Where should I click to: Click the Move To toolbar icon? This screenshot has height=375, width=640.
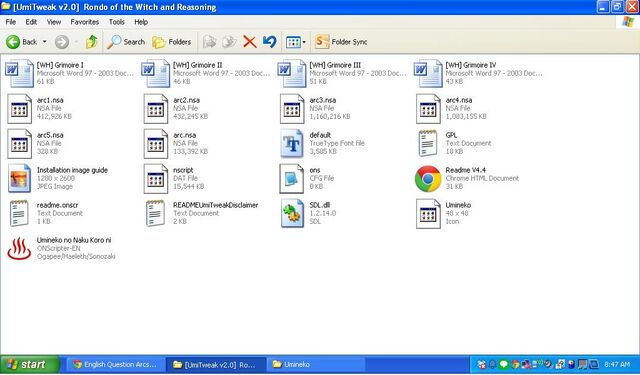pos(209,42)
